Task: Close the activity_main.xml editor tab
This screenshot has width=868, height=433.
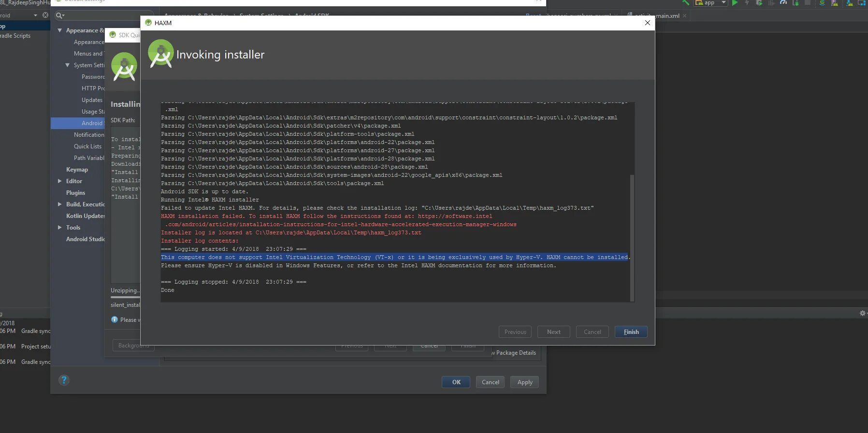Action: [684, 16]
